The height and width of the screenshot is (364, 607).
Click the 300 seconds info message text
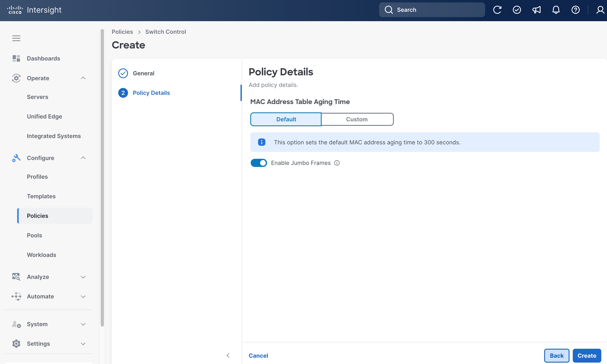367,142
